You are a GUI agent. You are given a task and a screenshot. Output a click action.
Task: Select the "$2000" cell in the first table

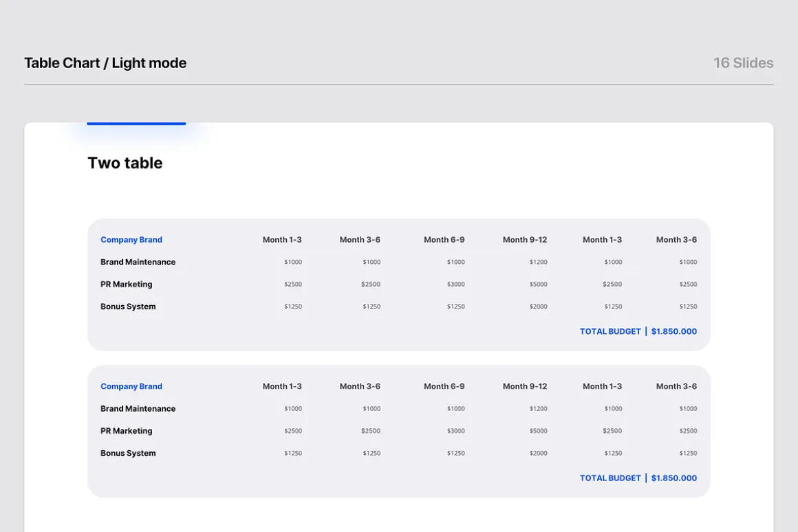(x=539, y=307)
